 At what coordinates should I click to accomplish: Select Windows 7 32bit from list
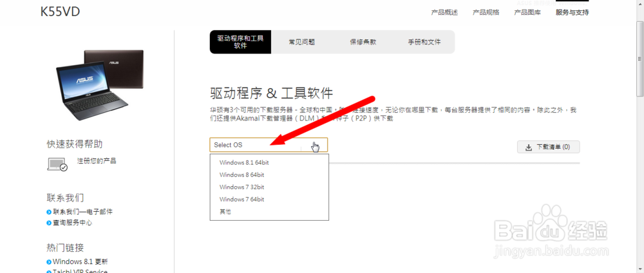(241, 187)
